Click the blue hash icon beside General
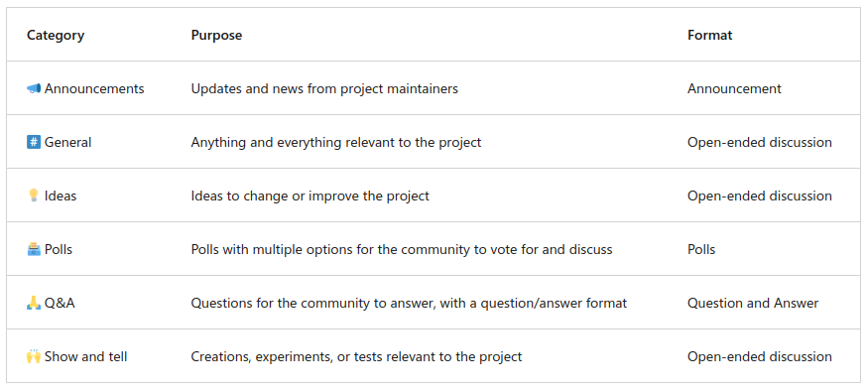Viewport: 868px width, 391px height. point(34,142)
